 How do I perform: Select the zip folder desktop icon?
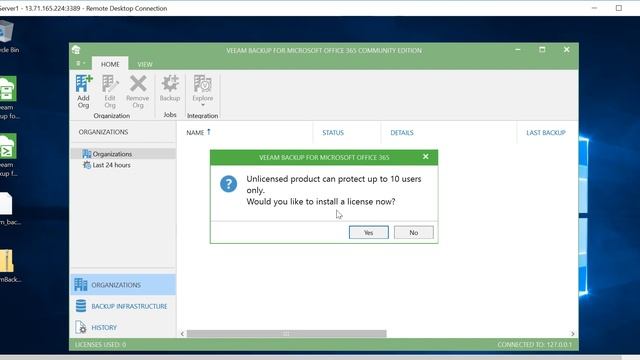[8, 266]
